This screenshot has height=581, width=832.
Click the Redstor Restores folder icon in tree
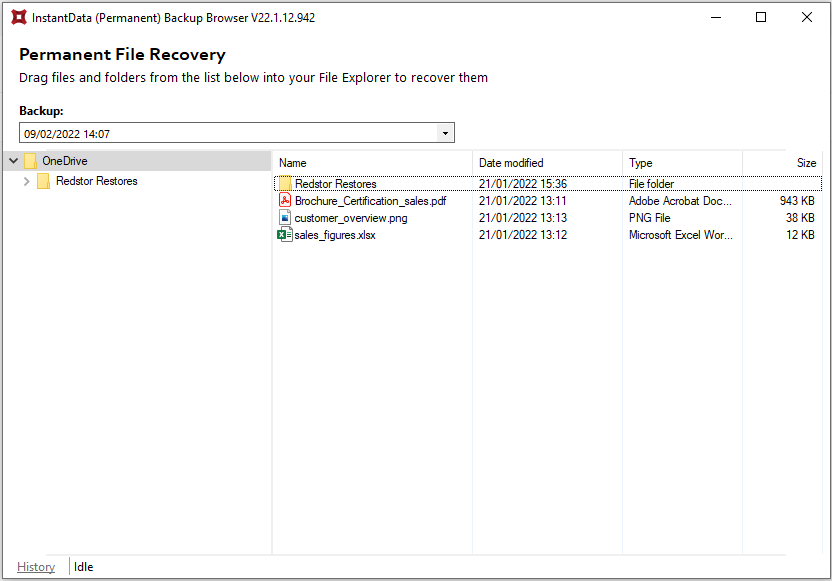pos(44,181)
